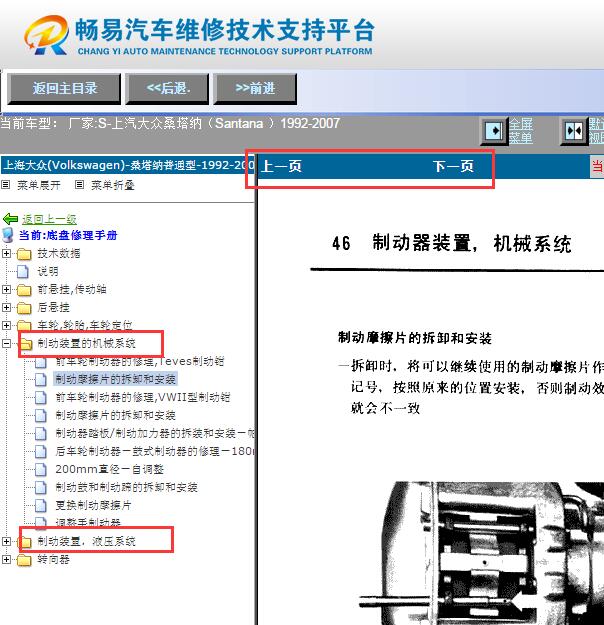Image resolution: width=604 pixels, height=625 pixels.
Task: Open the 制动装置,液压系统 folder
Action: click(87, 541)
